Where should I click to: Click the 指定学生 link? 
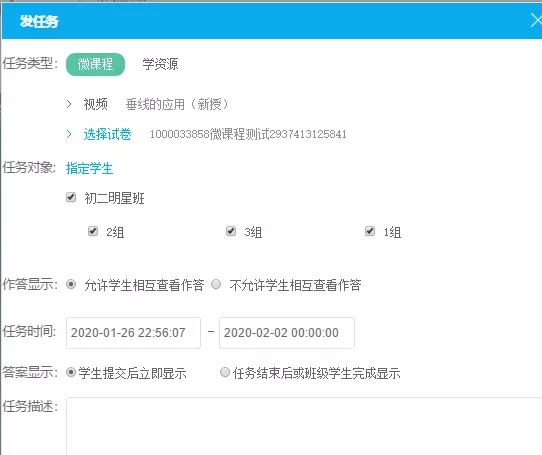point(90,168)
